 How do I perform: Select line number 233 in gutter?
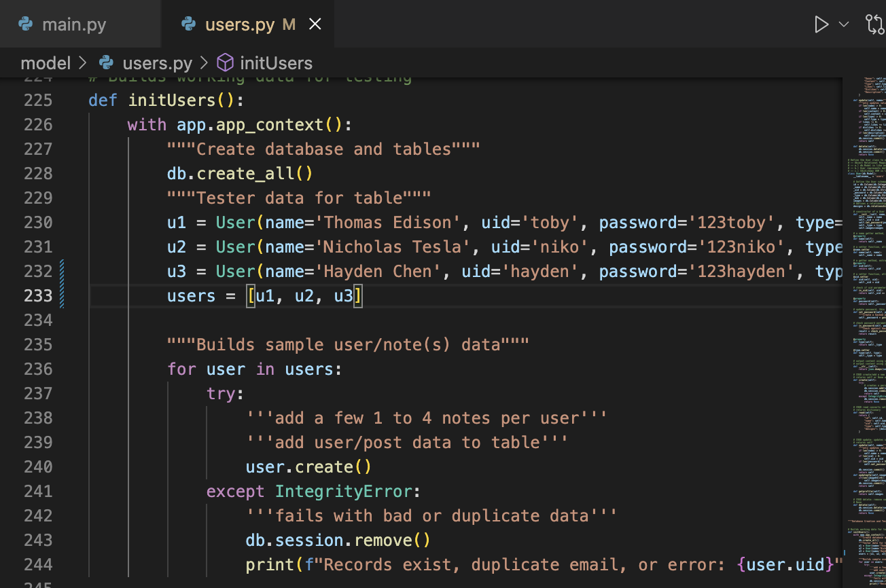38,296
